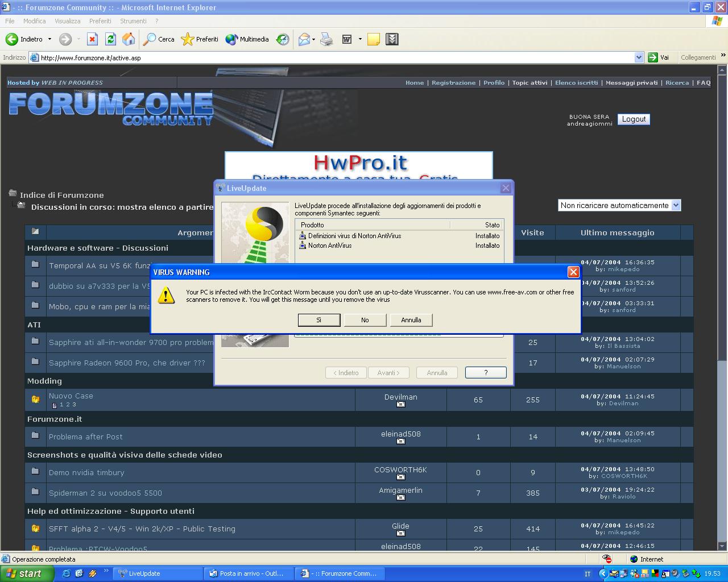Click the folder icon beside Nuovo Case
The image size is (728, 582).
pos(35,400)
